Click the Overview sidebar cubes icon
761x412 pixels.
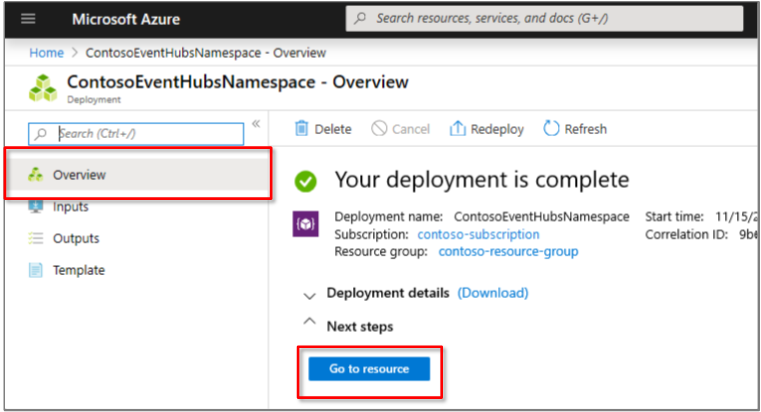point(35,174)
